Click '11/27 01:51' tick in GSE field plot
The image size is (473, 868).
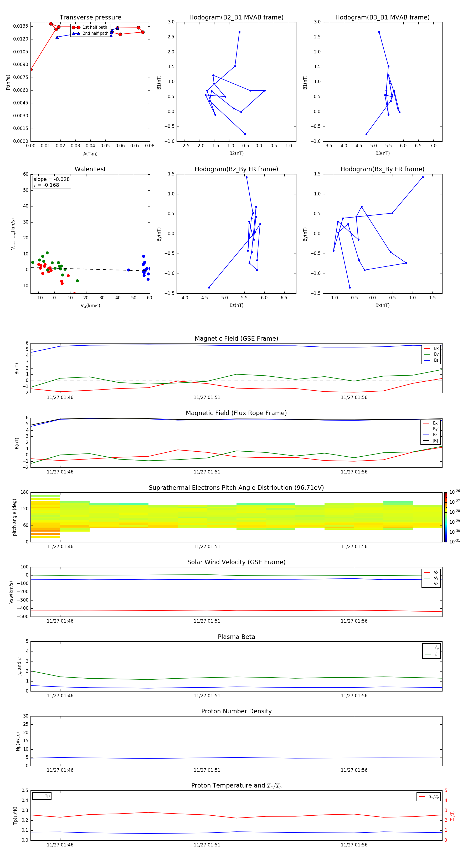pyautogui.click(x=207, y=398)
